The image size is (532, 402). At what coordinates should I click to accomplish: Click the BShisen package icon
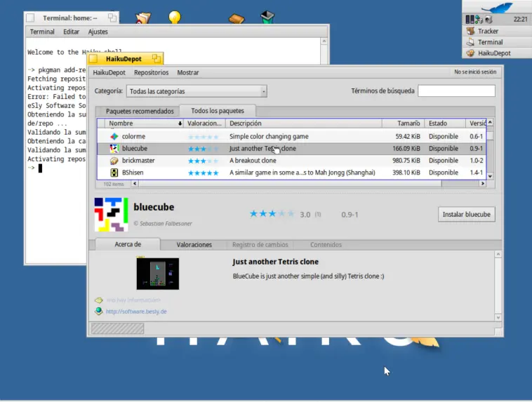(114, 173)
